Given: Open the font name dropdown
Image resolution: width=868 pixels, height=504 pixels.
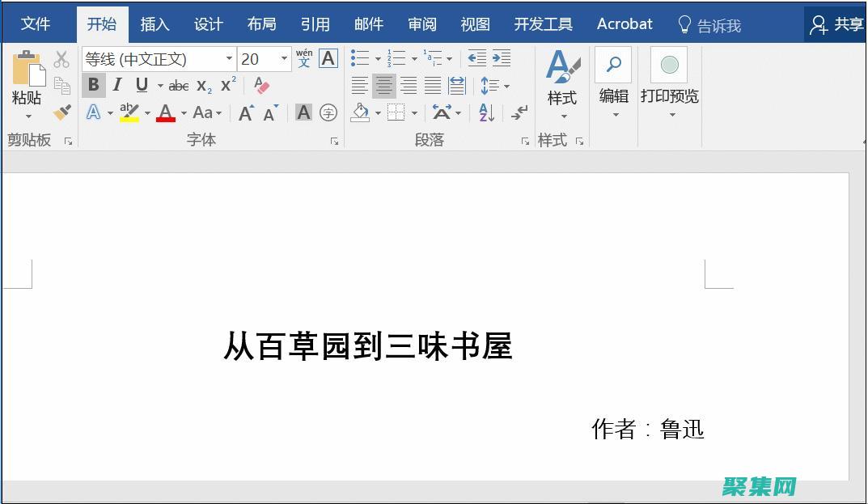Looking at the screenshot, I should (230, 59).
